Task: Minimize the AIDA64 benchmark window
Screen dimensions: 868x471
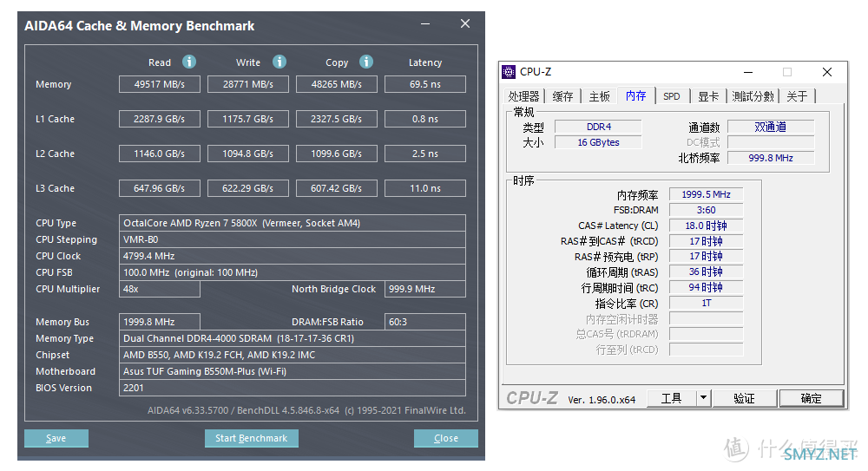Action: tap(425, 23)
